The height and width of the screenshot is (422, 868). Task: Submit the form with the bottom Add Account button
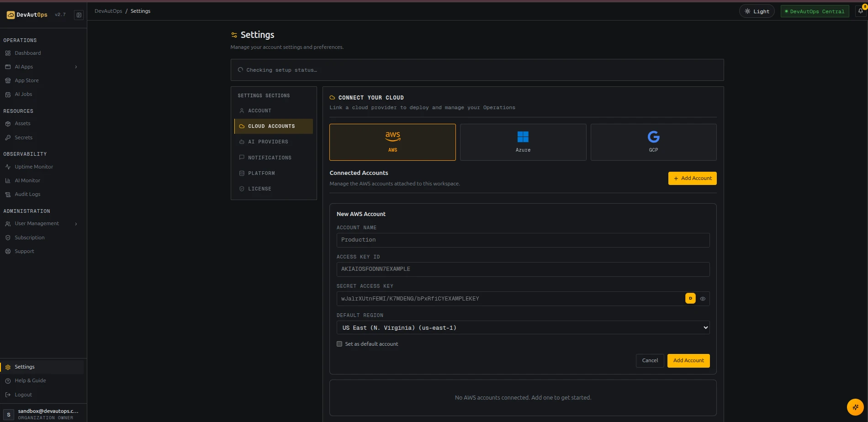tap(688, 361)
